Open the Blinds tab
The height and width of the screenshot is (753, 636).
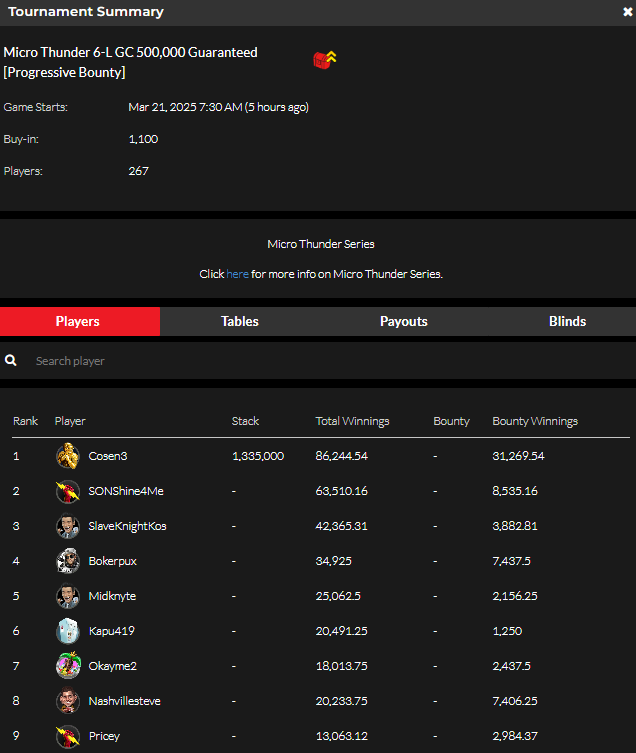pos(567,321)
